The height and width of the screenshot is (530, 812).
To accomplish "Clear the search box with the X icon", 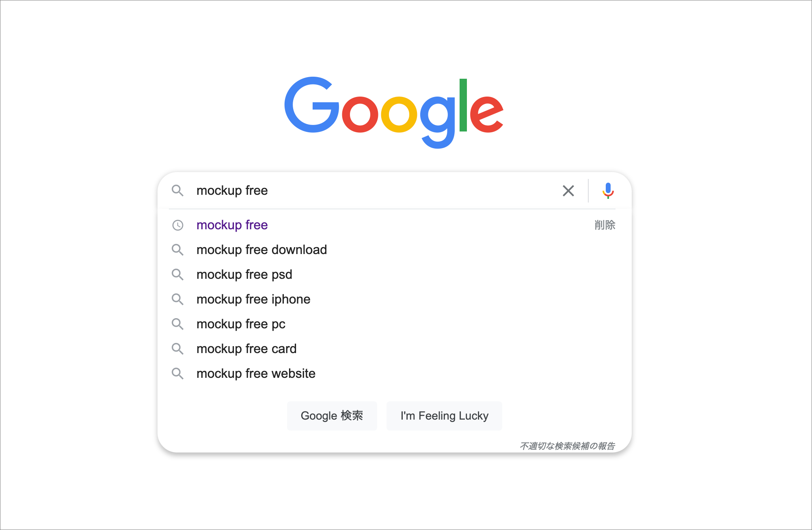I will (568, 191).
